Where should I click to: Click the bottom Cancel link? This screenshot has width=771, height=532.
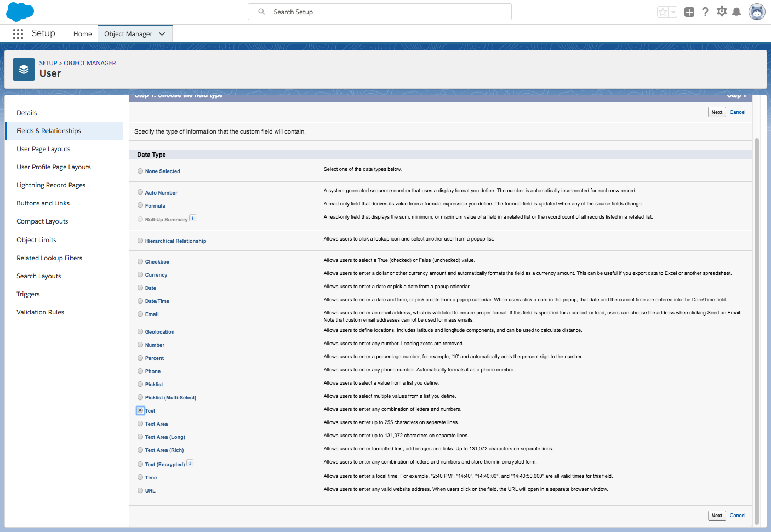pyautogui.click(x=738, y=516)
